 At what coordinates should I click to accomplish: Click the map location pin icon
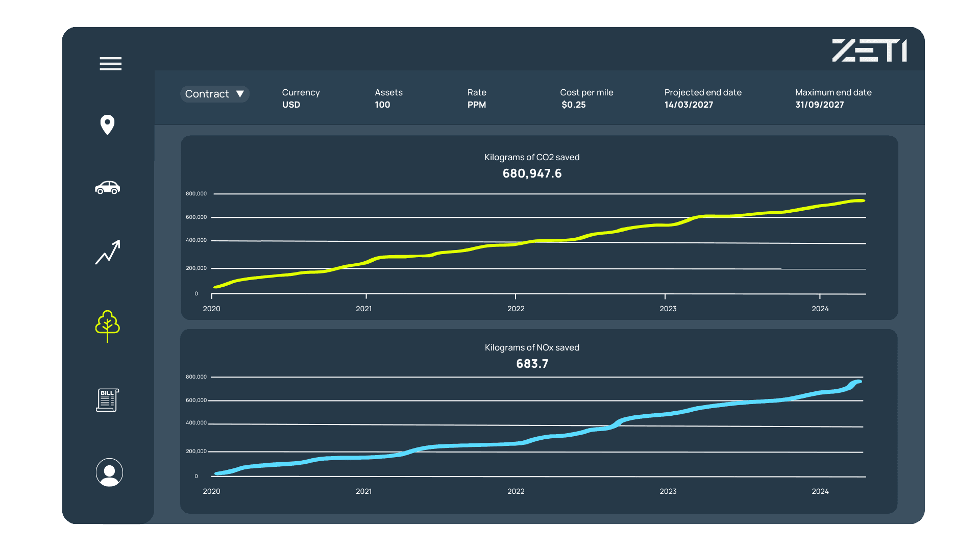[107, 124]
